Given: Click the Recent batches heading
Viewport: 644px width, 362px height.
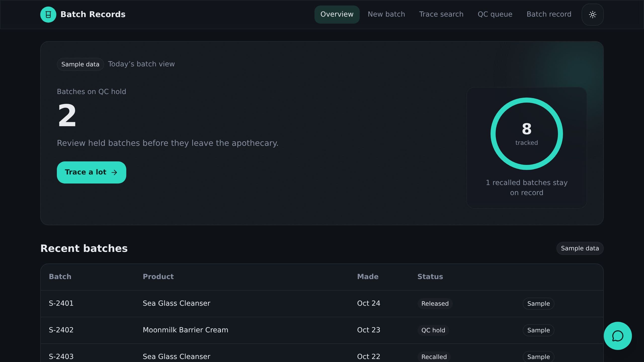Looking at the screenshot, I should pos(84,248).
